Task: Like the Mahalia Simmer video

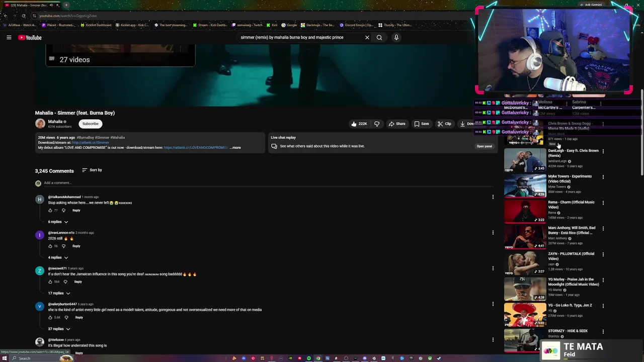Action: (359, 124)
